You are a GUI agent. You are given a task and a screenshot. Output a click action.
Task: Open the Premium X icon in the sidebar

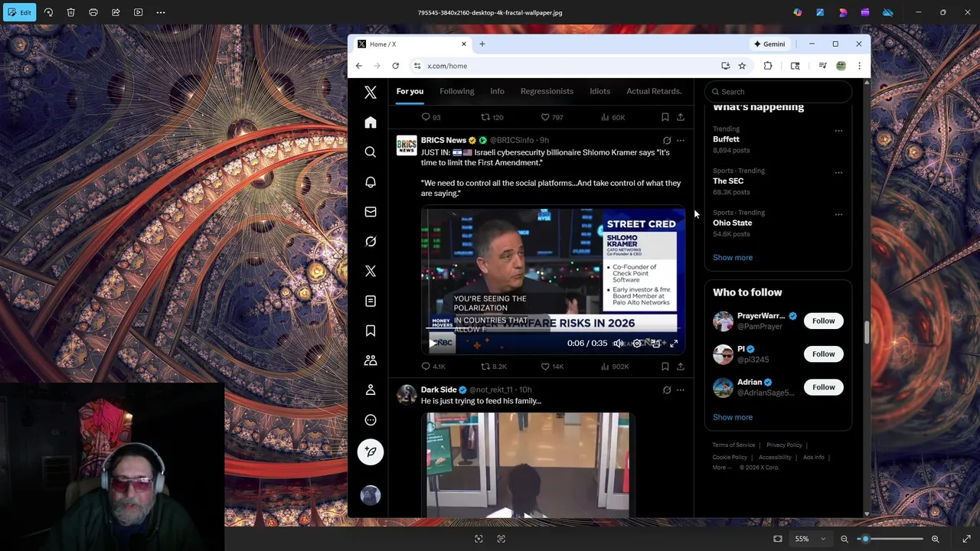[x=371, y=271]
